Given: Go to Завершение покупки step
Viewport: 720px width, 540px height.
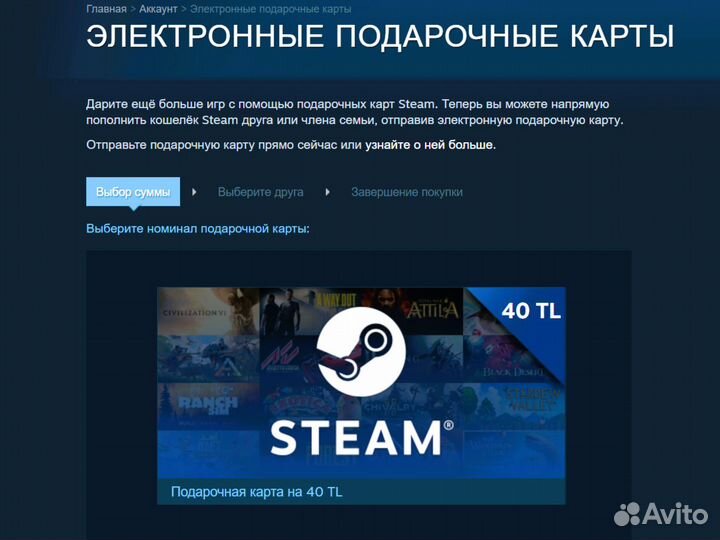Looking at the screenshot, I should click(x=407, y=192).
